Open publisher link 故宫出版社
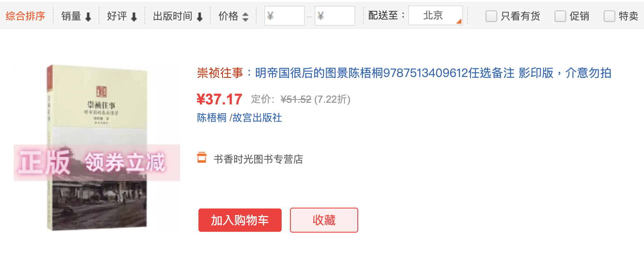The image size is (644, 258). coord(257,118)
